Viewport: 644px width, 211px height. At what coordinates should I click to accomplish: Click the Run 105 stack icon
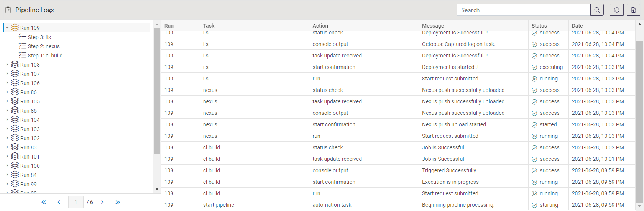click(x=15, y=101)
